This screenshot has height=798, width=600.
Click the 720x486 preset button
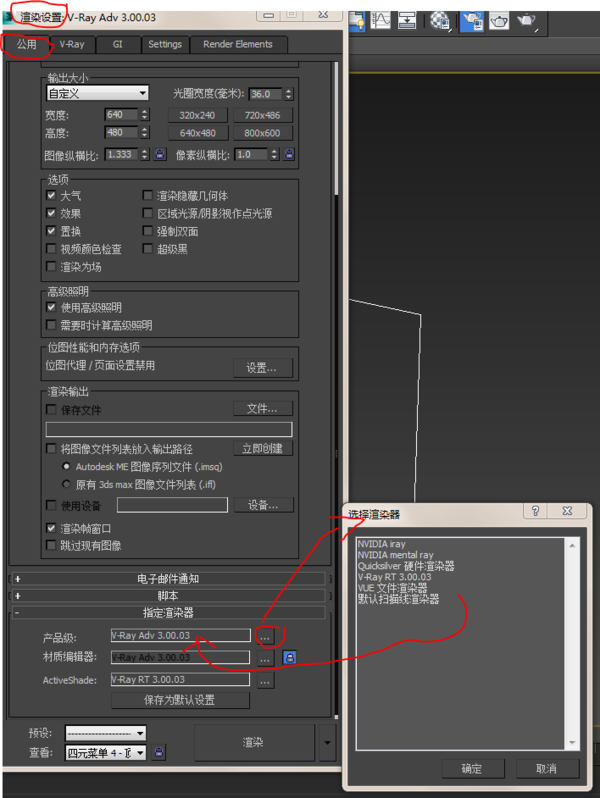coord(263,115)
